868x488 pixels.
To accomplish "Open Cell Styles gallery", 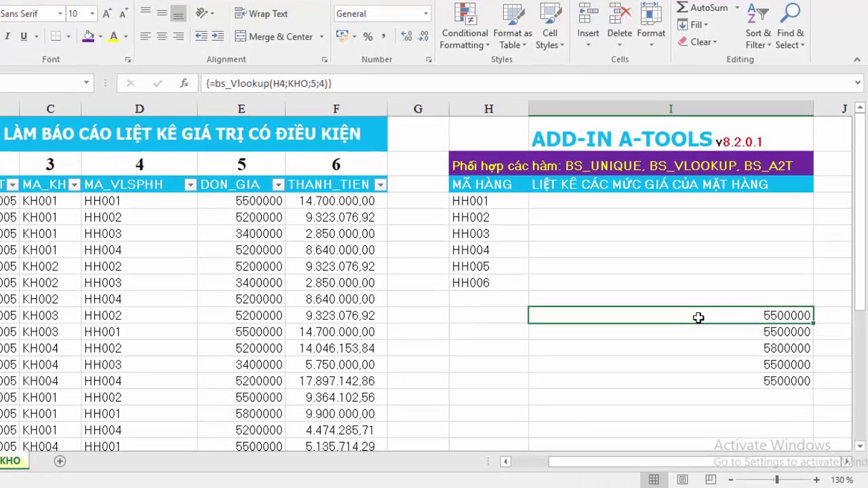I will 549,27.
